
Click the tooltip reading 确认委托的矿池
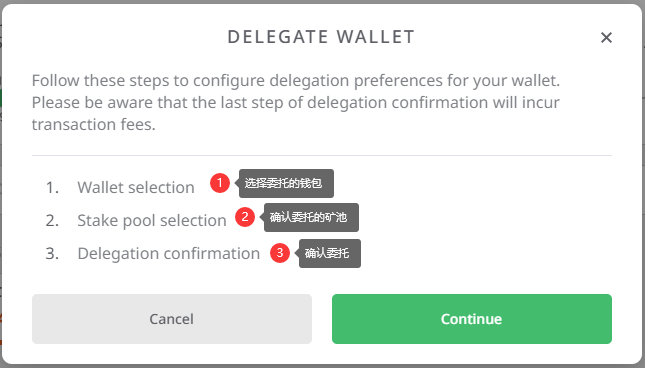(311, 217)
